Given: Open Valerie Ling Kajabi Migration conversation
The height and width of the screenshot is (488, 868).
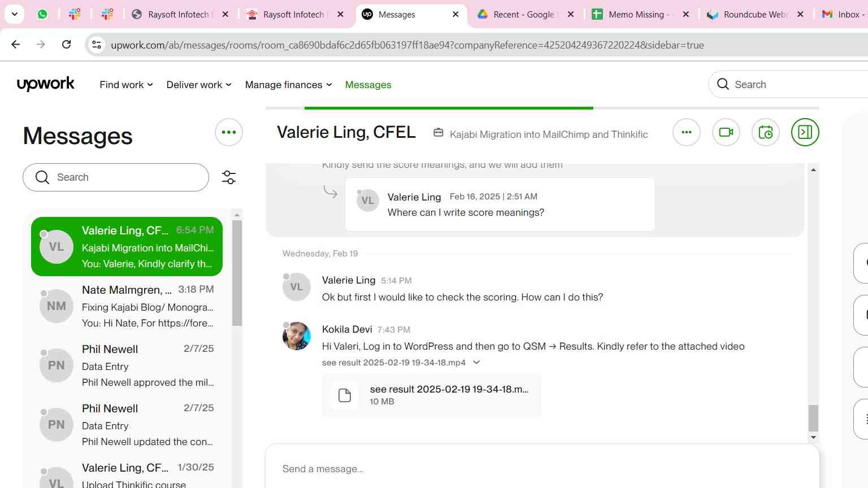Looking at the screenshot, I should [127, 247].
